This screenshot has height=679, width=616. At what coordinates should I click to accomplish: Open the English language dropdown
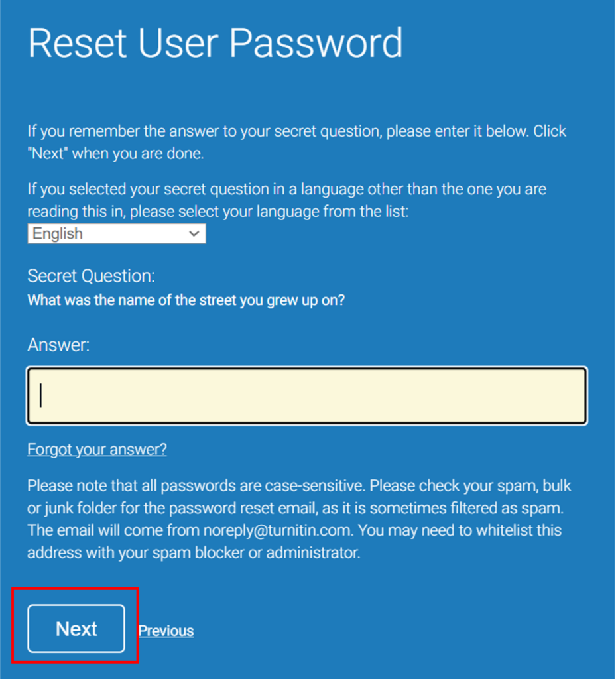click(116, 234)
